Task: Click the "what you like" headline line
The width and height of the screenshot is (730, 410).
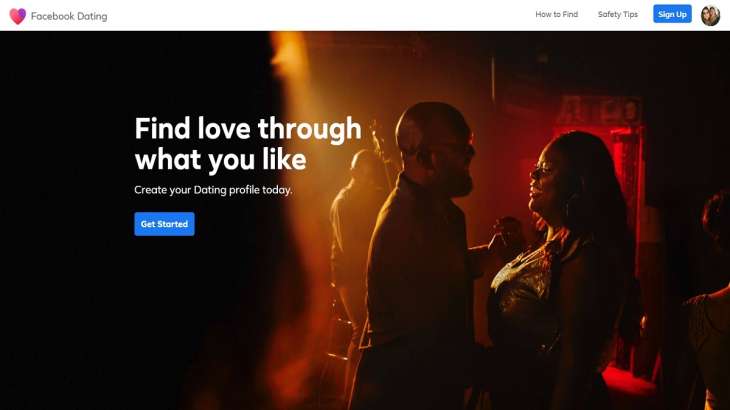Action: (220, 160)
